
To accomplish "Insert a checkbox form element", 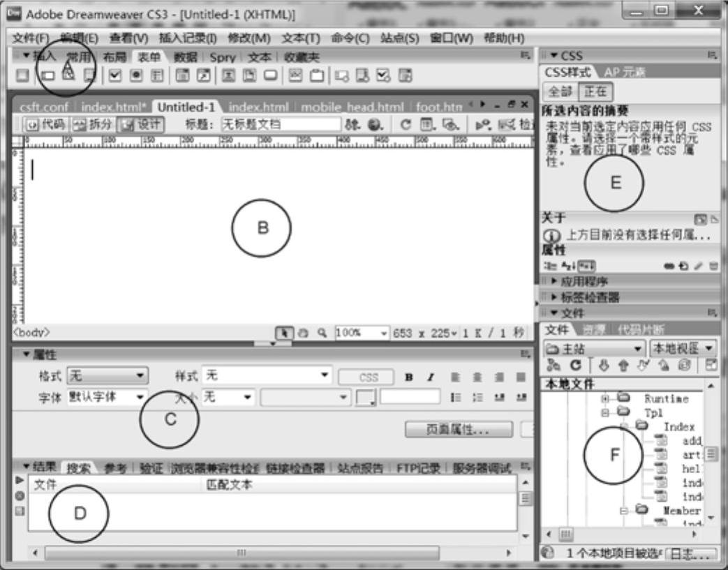I will point(114,75).
